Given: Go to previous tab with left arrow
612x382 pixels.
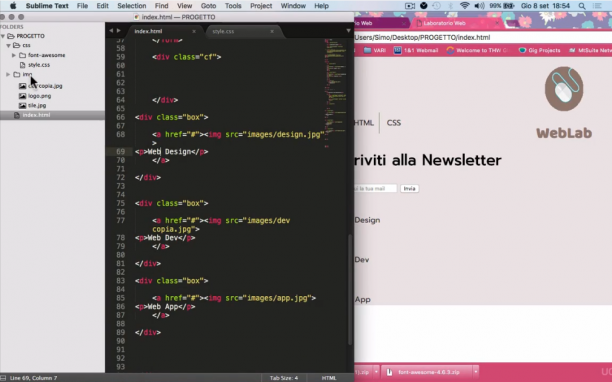Looking at the screenshot, I should (x=111, y=30).
